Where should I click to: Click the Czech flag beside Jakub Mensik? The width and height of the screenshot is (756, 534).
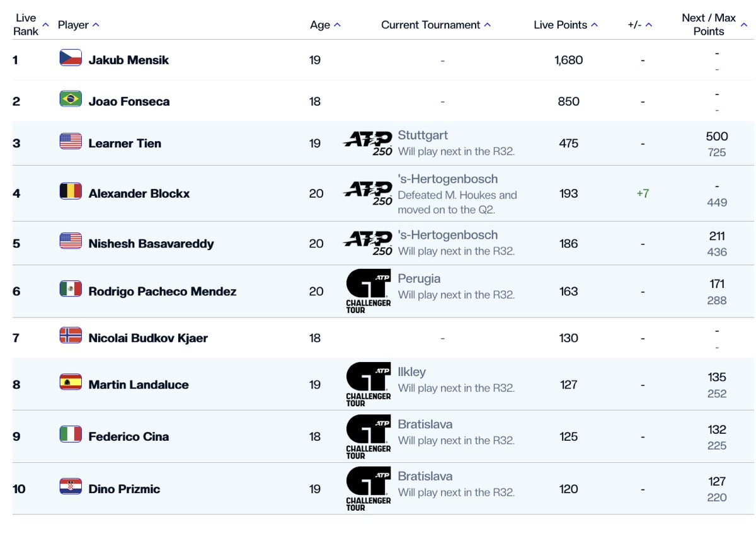point(71,58)
